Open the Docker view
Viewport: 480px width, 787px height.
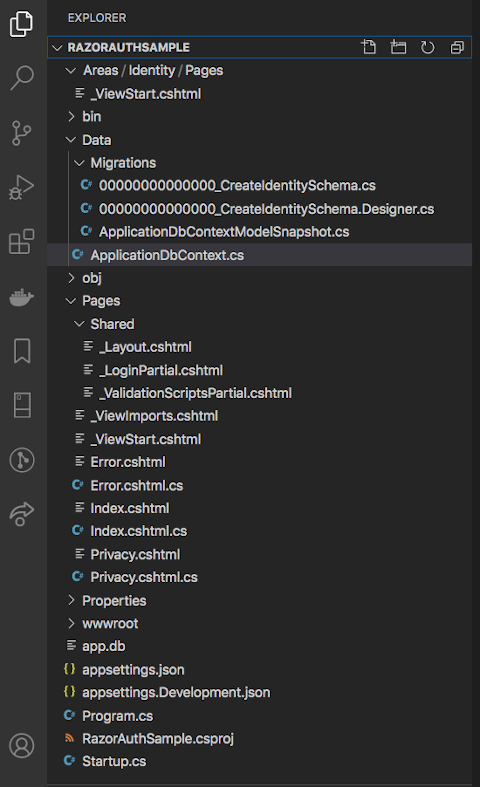pyautogui.click(x=22, y=297)
